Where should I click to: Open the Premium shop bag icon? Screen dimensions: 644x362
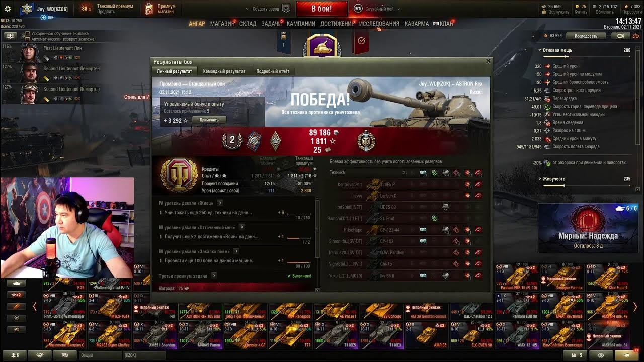point(149,9)
